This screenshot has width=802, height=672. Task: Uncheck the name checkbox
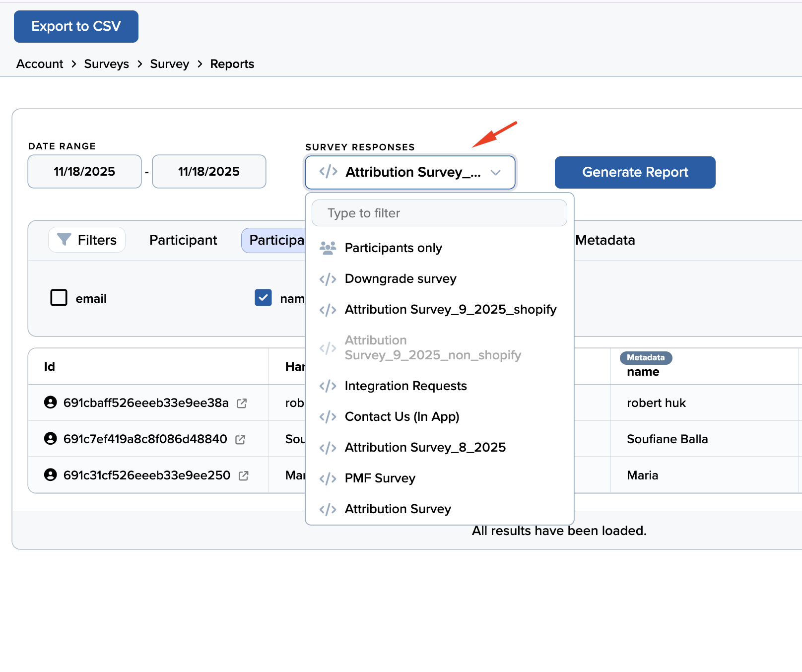pos(263,298)
